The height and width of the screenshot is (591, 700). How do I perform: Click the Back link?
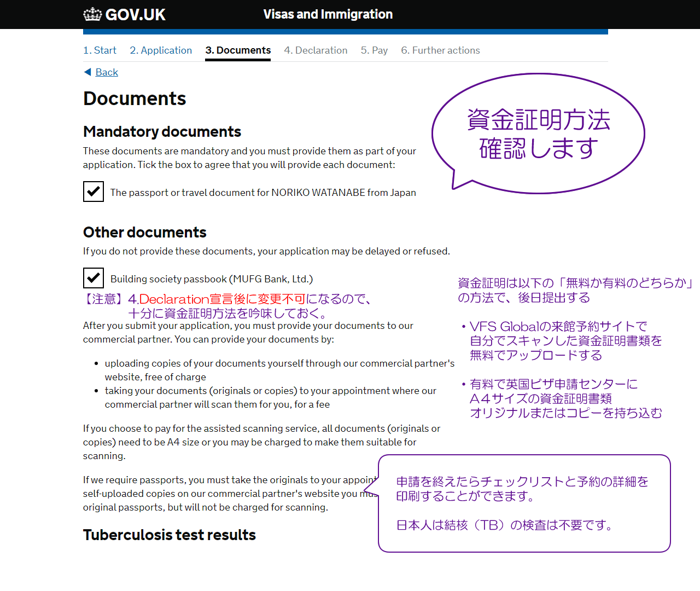click(107, 72)
